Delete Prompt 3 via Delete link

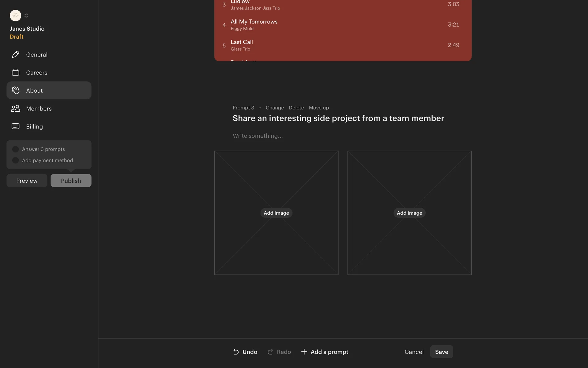[296, 108]
